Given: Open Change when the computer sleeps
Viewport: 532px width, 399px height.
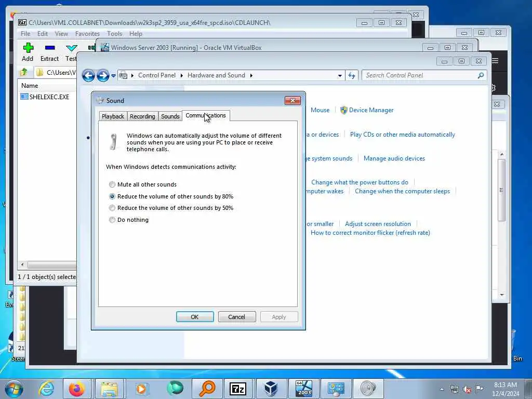Looking at the screenshot, I should (403, 191).
